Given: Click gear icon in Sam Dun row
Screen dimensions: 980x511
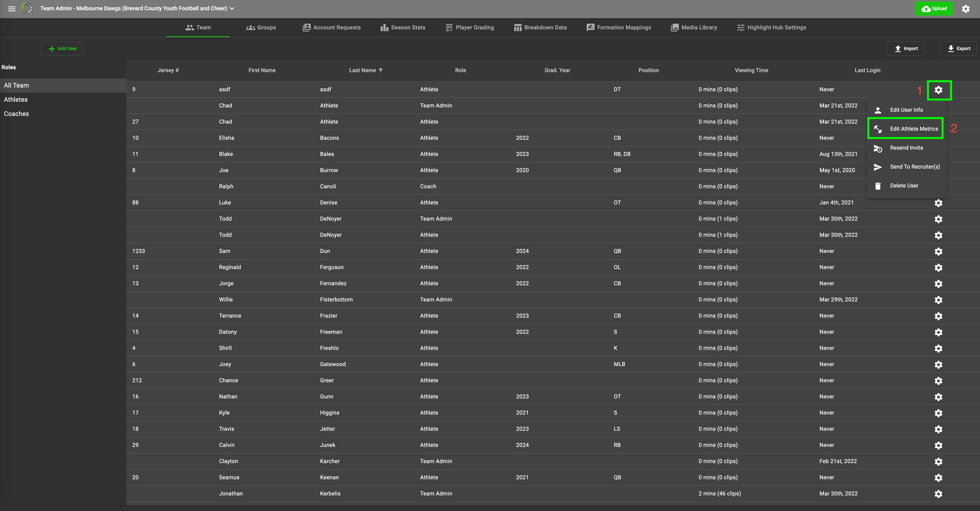Looking at the screenshot, I should [938, 251].
